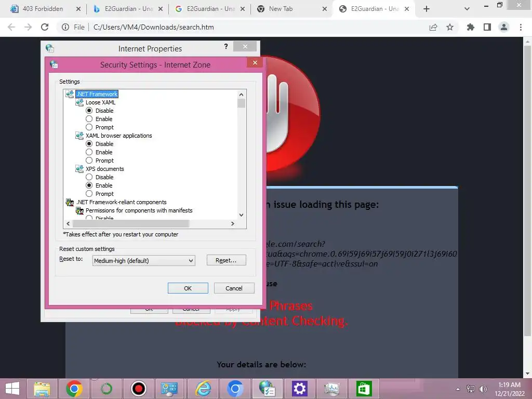This screenshot has height=399, width=532.
Task: Close the 403 Forbidden tab
Action: (x=78, y=9)
